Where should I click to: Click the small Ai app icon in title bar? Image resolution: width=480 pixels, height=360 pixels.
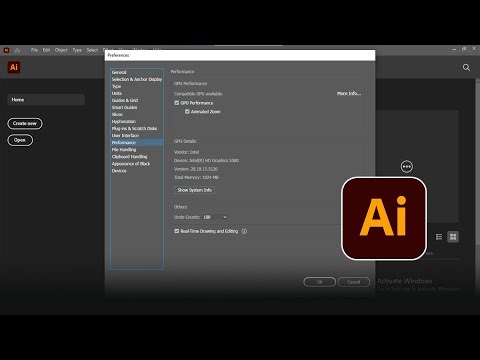6,50
